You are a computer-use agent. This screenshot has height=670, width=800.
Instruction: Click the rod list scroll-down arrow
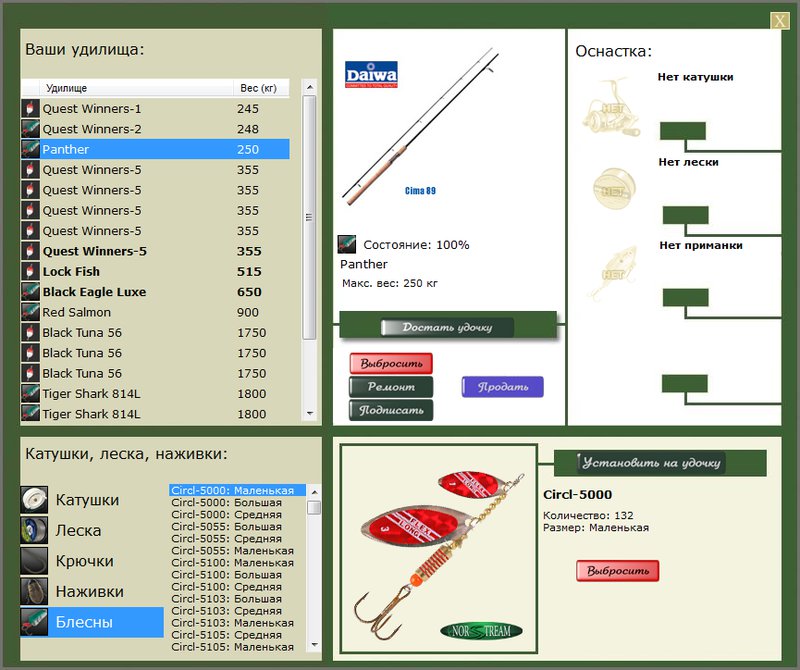click(x=309, y=413)
